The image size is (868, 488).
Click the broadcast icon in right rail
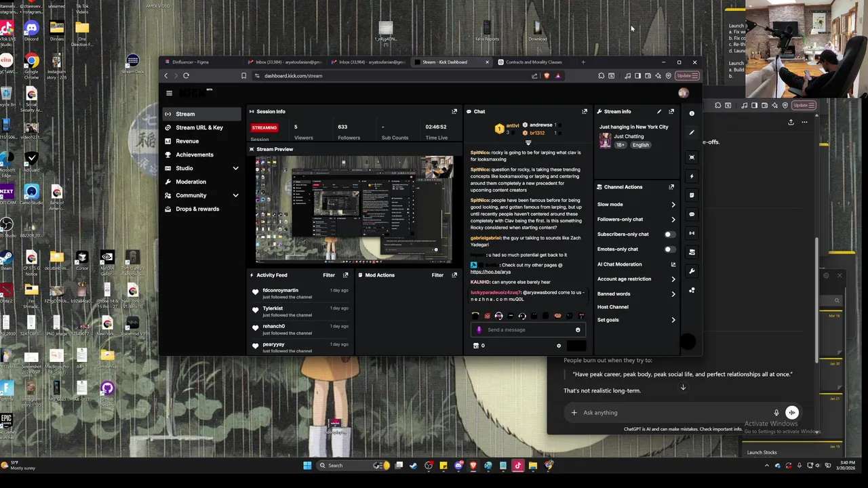click(x=692, y=233)
